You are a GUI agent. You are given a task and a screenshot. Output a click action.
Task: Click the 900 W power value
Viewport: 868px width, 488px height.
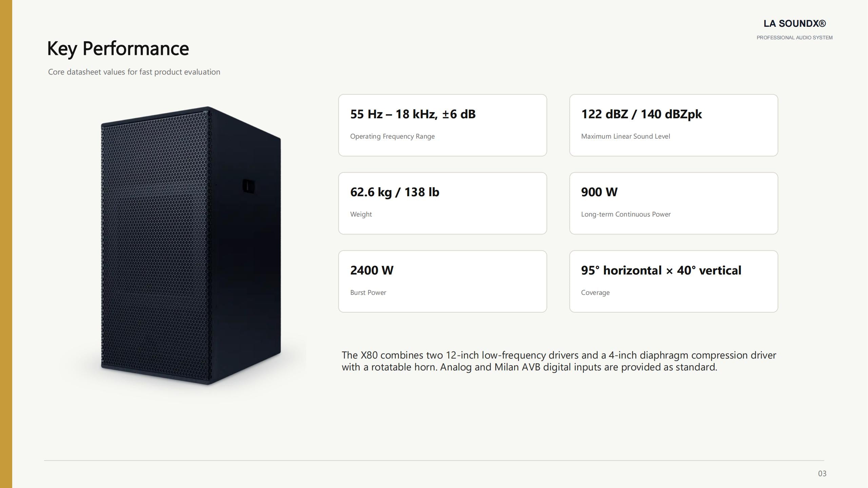point(599,192)
